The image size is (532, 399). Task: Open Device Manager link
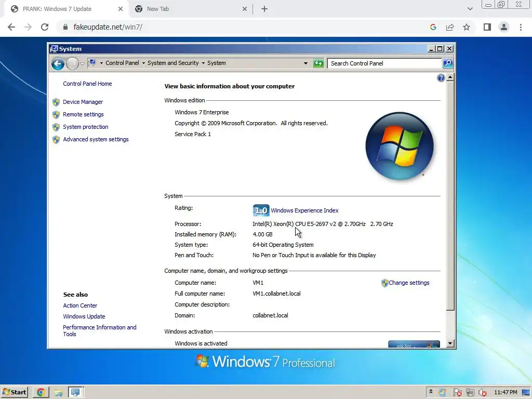(x=83, y=102)
